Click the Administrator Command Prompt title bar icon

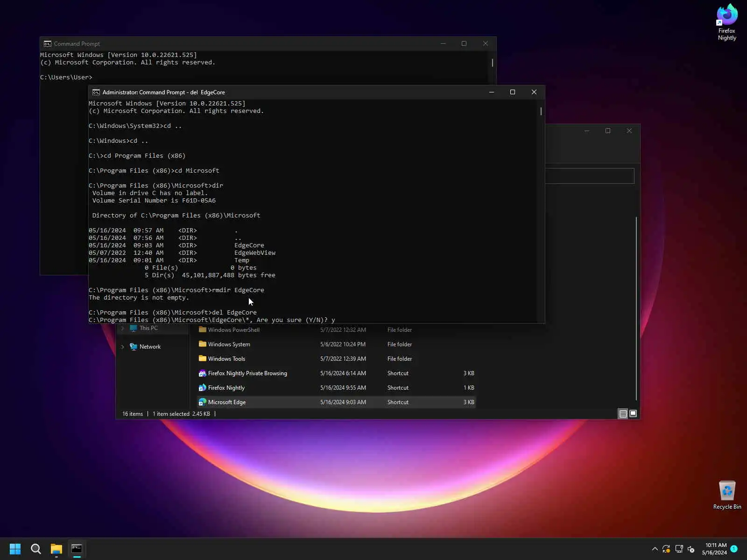96,92
